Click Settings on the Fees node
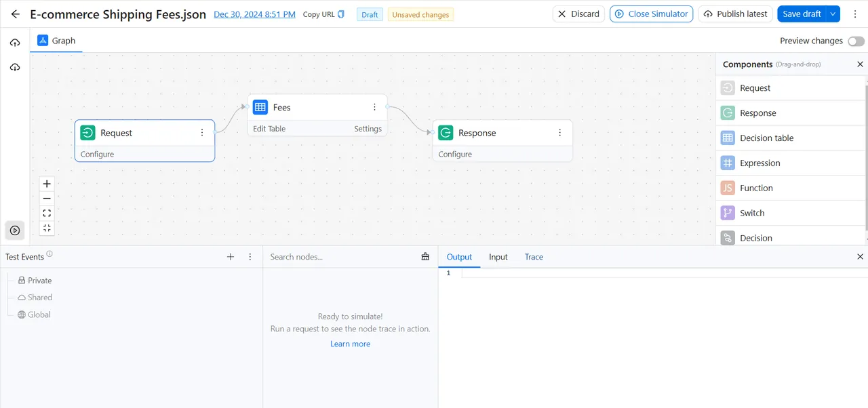This screenshot has width=868, height=408. coord(368,129)
